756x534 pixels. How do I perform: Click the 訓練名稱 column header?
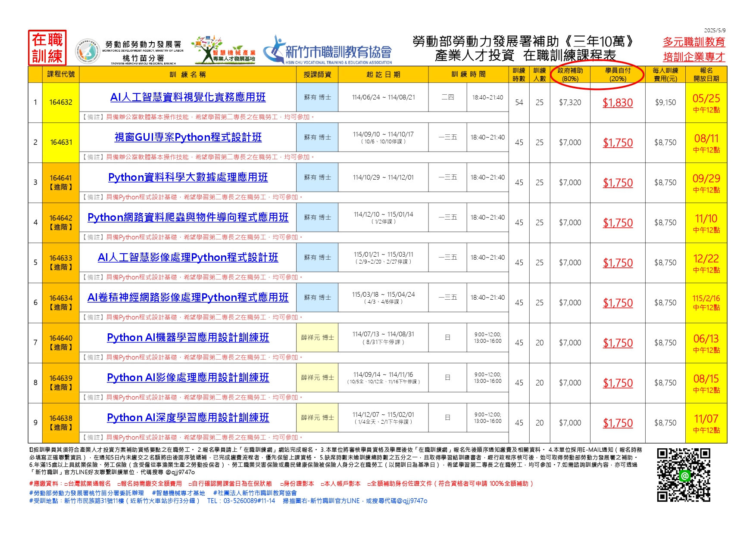coord(188,75)
